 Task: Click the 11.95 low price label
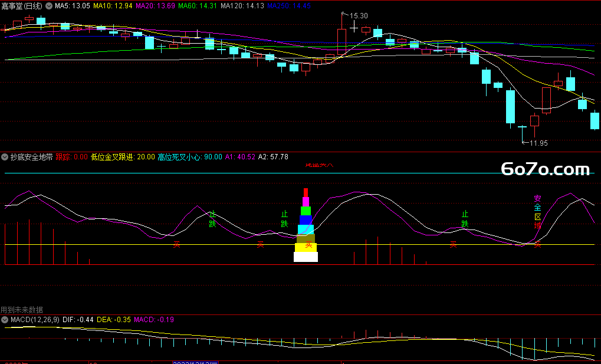[x=538, y=143]
